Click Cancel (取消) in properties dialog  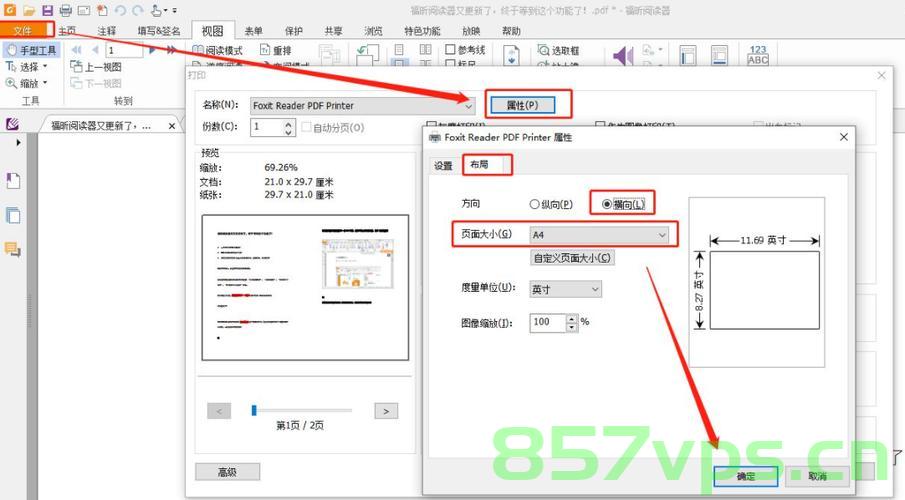817,476
